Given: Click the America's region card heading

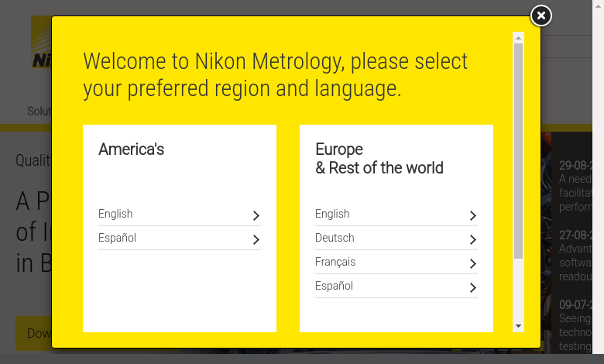Looking at the screenshot, I should click(132, 149).
